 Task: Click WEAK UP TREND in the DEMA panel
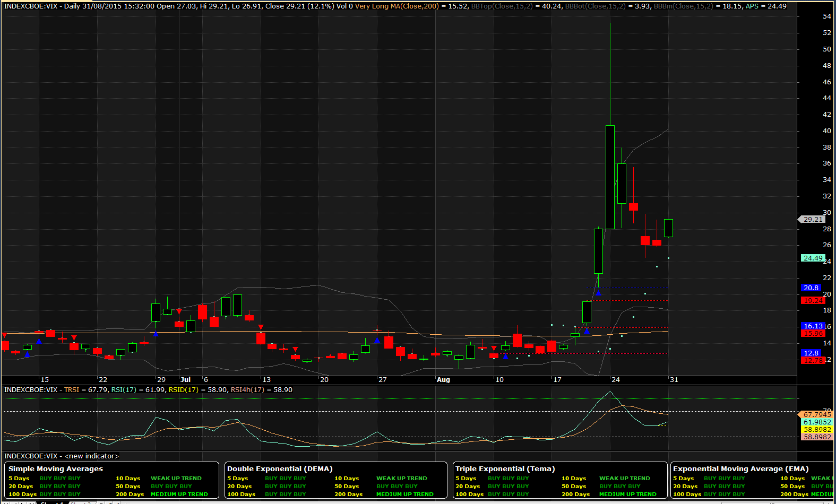(x=402, y=479)
